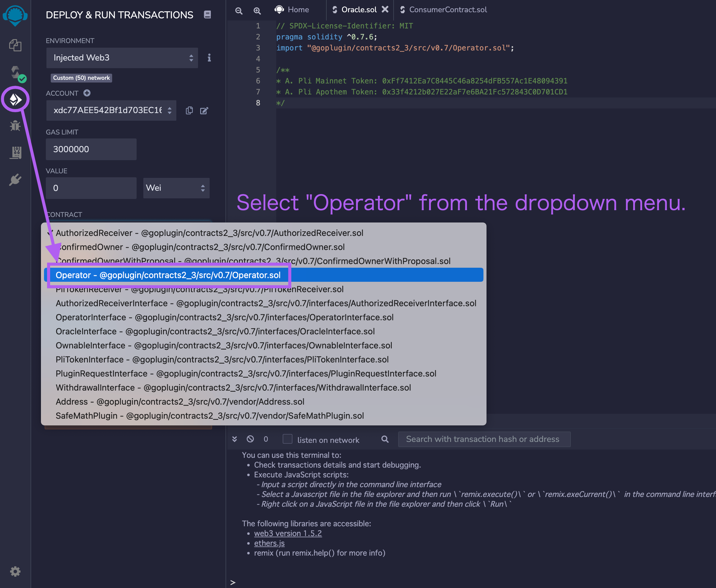Change value unit from Wei dropdown

pos(176,188)
